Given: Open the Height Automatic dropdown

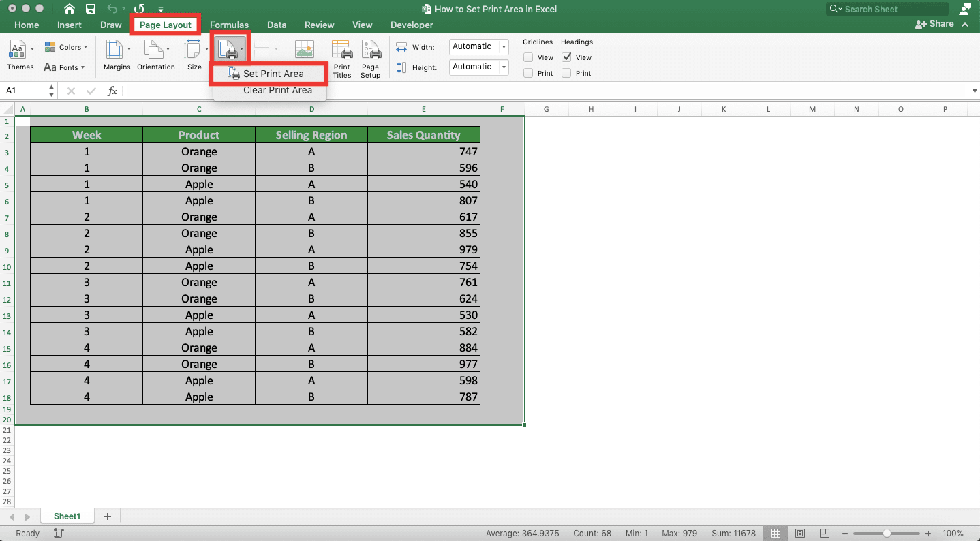Looking at the screenshot, I should click(x=504, y=67).
